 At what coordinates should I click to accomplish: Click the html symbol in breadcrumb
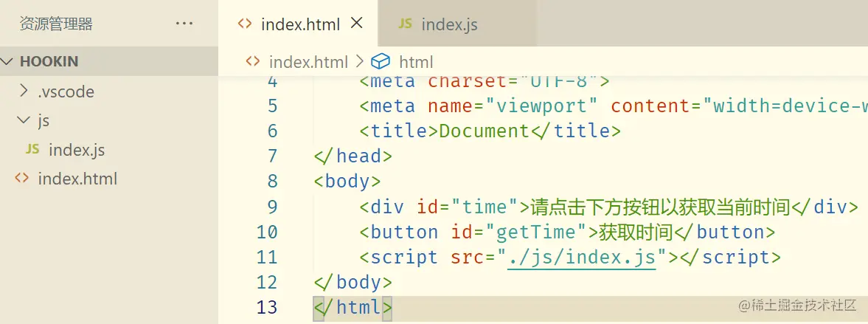point(416,61)
